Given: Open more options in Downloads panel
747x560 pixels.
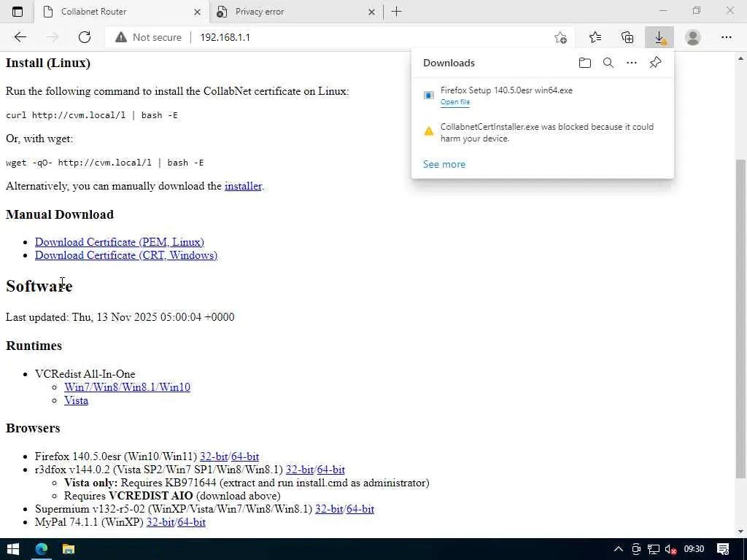Looking at the screenshot, I should 631,63.
